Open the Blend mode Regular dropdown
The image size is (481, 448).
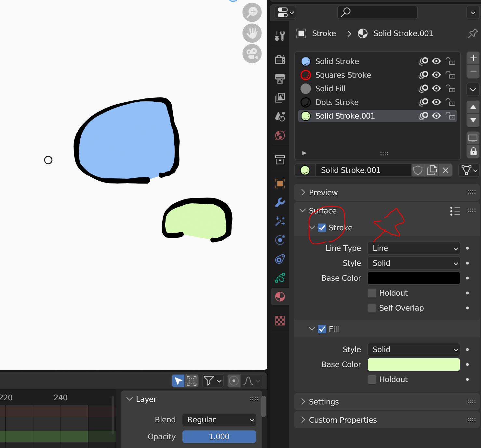click(219, 420)
